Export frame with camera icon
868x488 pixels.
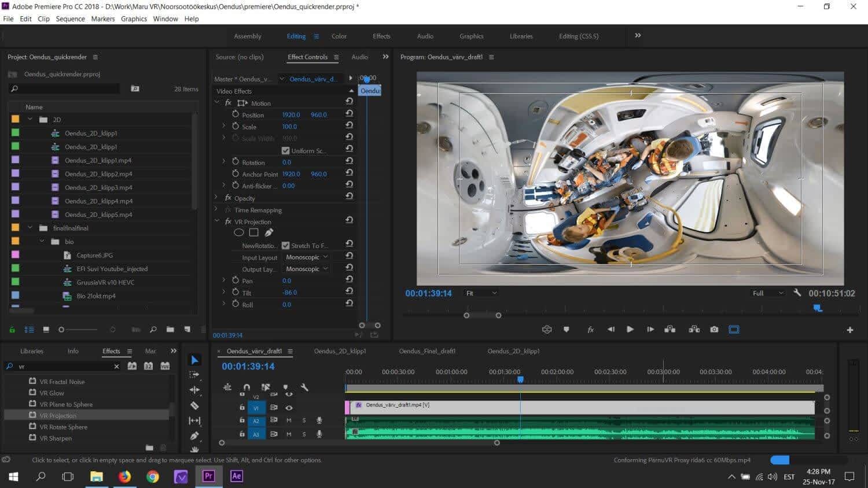click(x=714, y=330)
